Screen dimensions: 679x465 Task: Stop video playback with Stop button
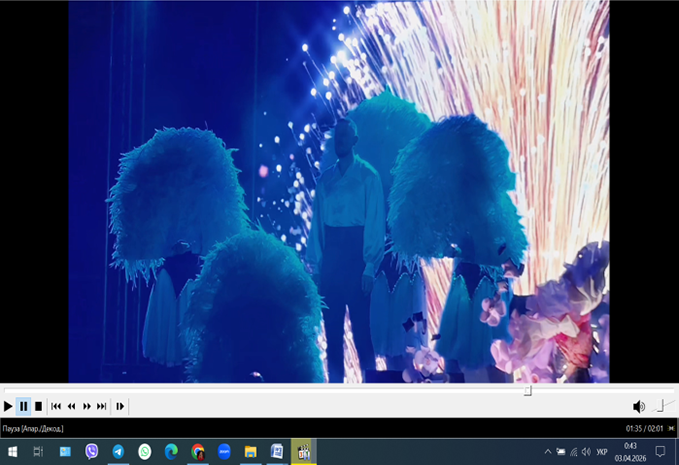(38, 406)
